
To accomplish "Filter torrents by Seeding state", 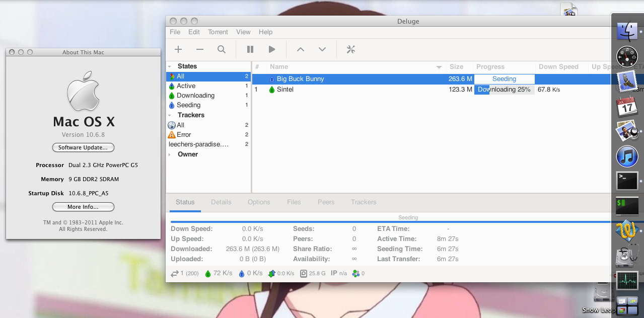I will pos(208,105).
